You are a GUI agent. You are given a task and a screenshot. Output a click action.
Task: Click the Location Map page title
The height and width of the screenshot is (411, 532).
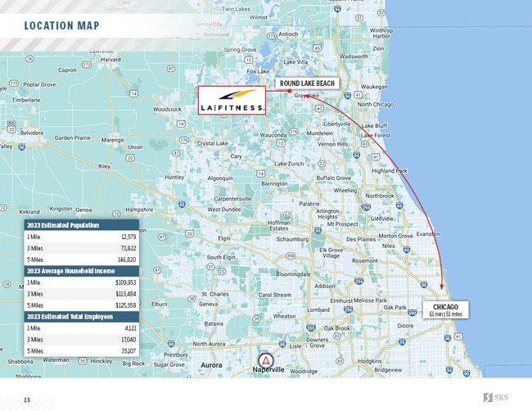[62, 26]
